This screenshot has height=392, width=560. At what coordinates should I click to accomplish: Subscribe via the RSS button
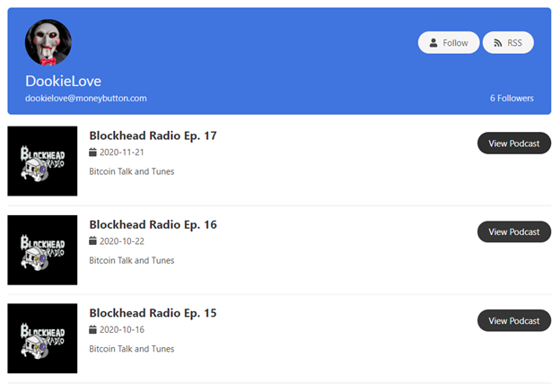pyautogui.click(x=508, y=42)
